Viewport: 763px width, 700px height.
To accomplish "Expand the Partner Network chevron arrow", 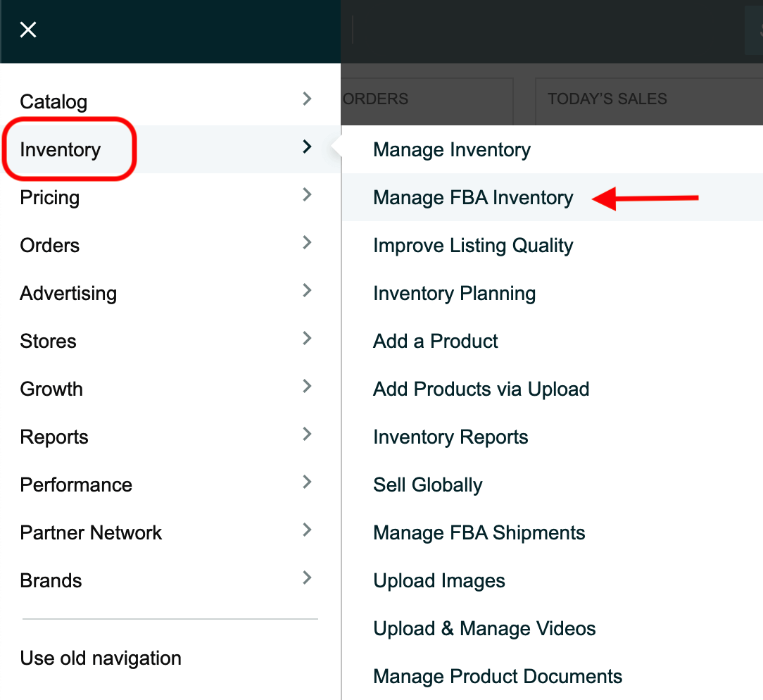I will [307, 530].
